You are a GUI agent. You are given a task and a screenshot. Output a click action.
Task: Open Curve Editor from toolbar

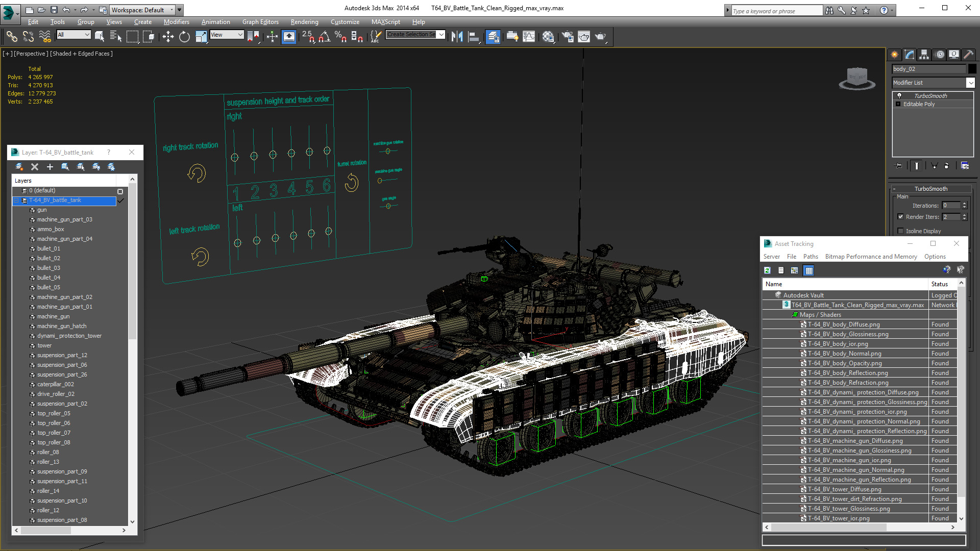529,36
